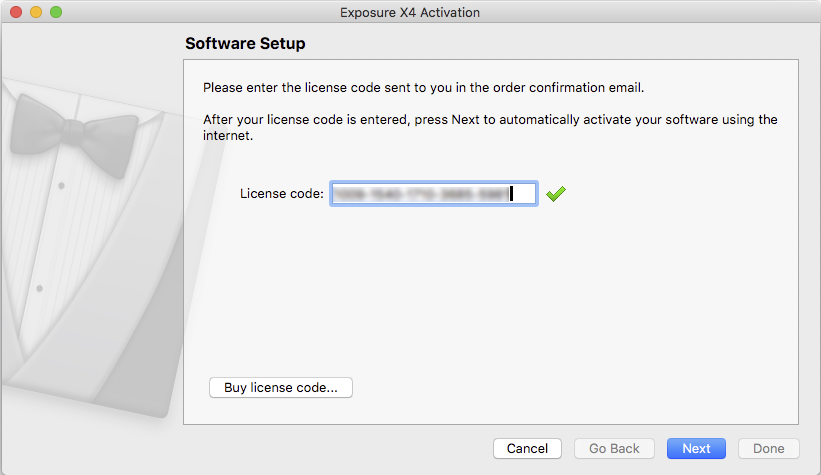Click the lower shirt stud on tuxedo
The height and width of the screenshot is (475, 821).
(39, 288)
